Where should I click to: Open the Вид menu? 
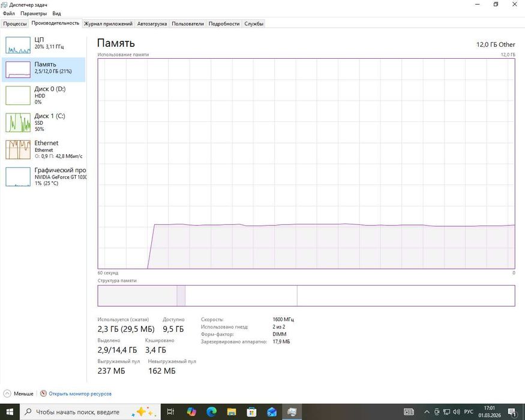point(56,13)
